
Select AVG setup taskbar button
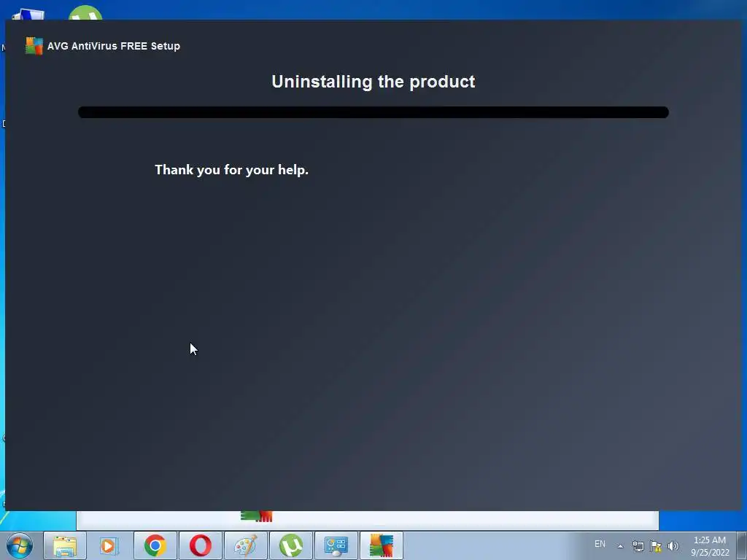point(382,545)
